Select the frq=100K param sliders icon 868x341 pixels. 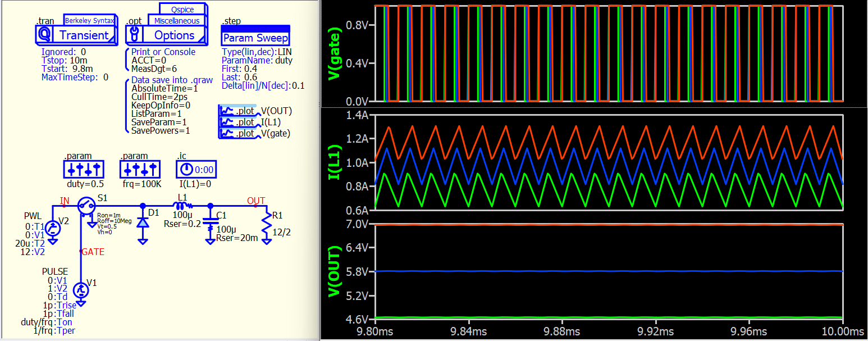(140, 169)
